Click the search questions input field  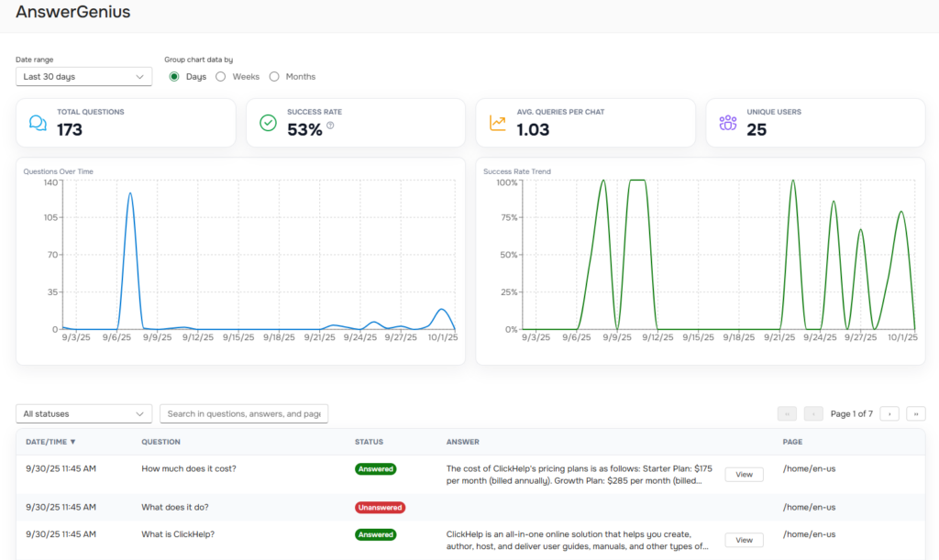(x=244, y=413)
